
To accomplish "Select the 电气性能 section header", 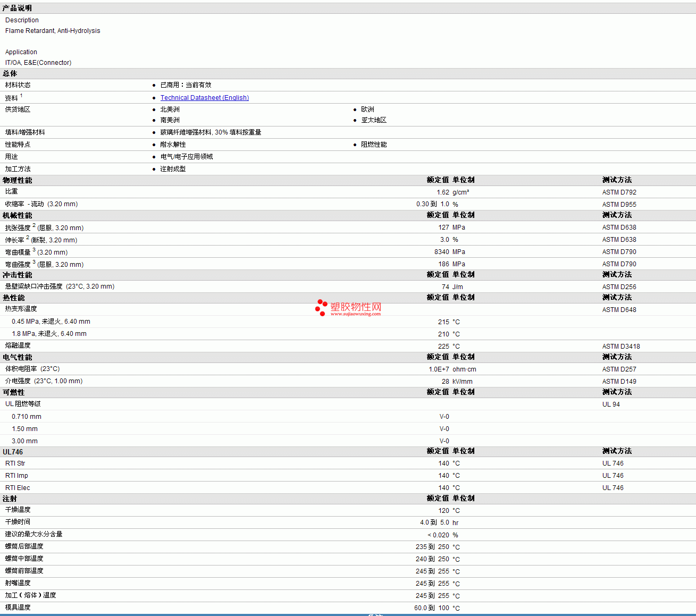I will tap(17, 358).
